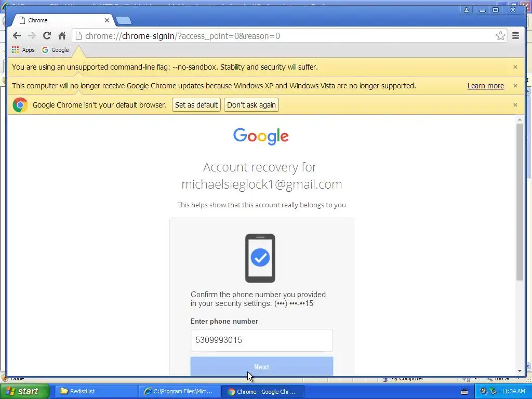Click Set as default button
The height and width of the screenshot is (399, 532).
[x=196, y=105]
